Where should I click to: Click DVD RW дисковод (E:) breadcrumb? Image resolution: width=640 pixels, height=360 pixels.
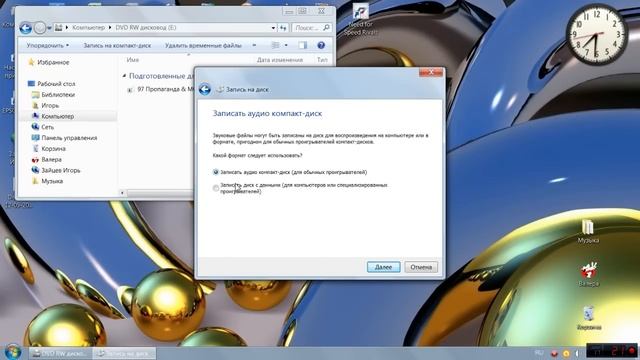(146, 28)
